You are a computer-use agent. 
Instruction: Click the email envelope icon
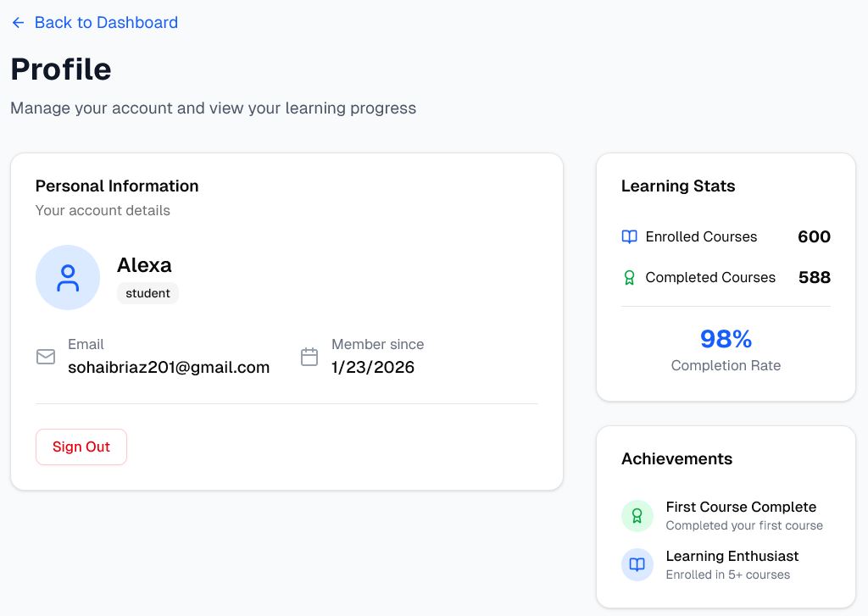(46, 357)
